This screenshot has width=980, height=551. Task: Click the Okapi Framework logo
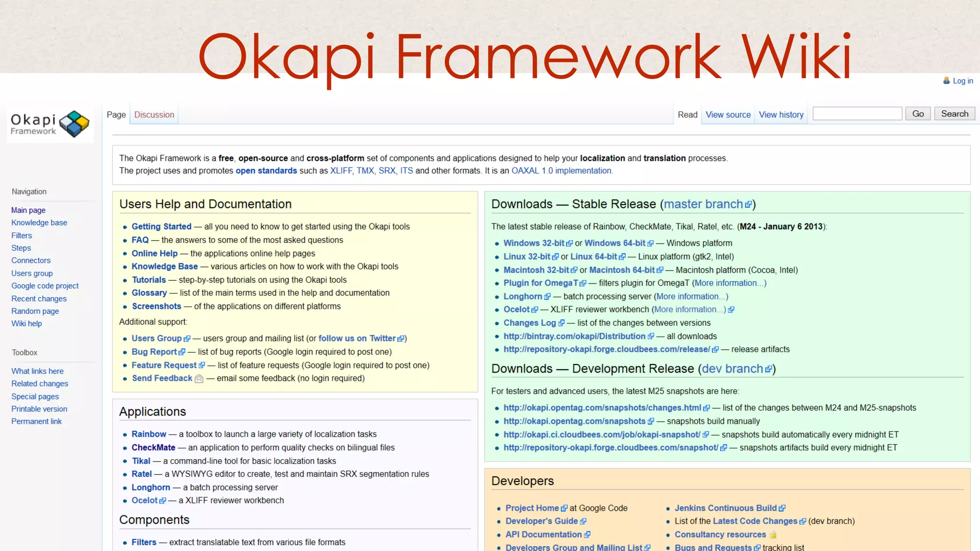(50, 124)
